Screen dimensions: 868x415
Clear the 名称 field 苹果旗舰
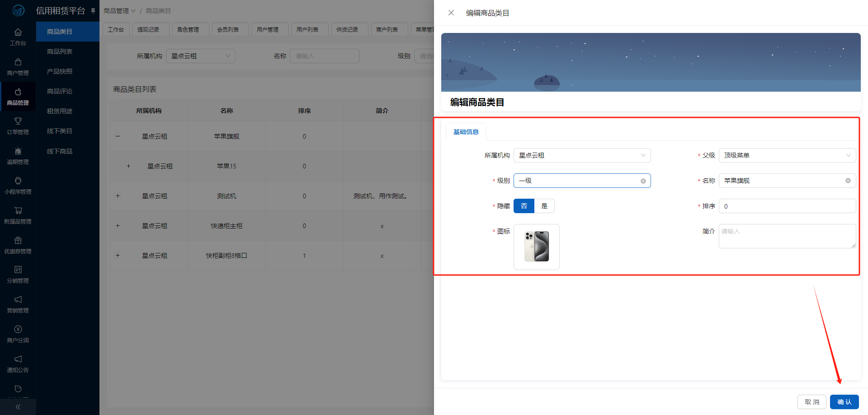[x=848, y=181]
